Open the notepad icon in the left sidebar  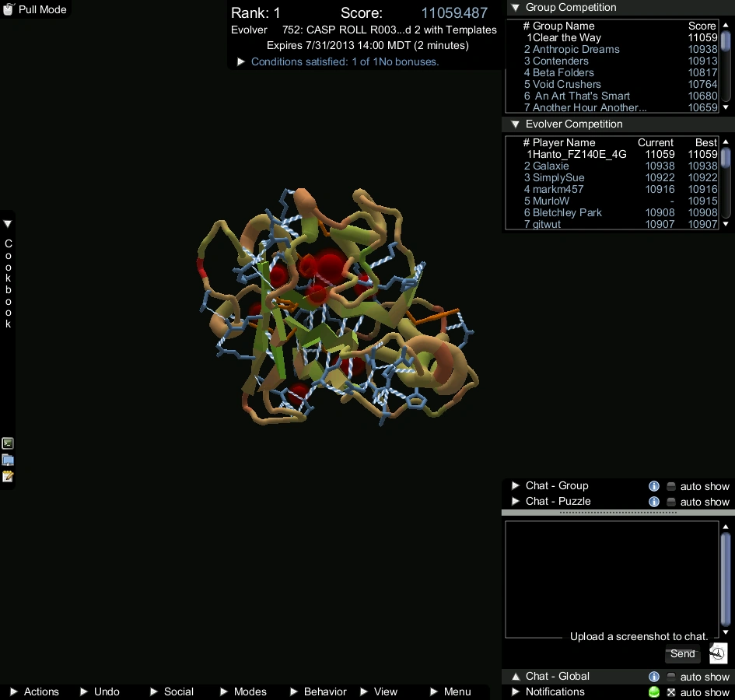[8, 476]
